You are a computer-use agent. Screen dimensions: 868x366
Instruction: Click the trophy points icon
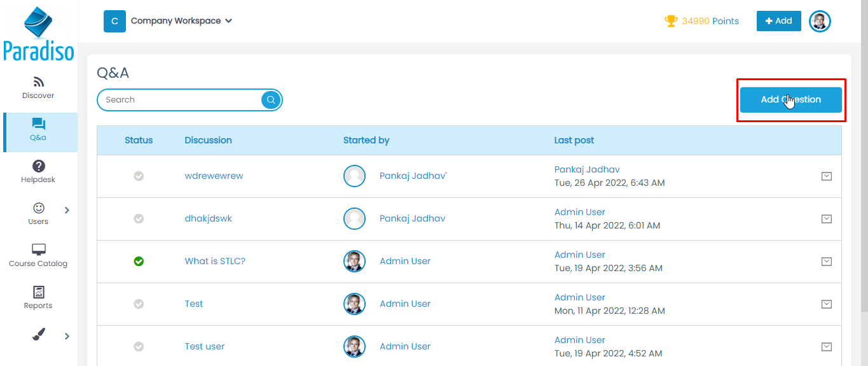671,21
